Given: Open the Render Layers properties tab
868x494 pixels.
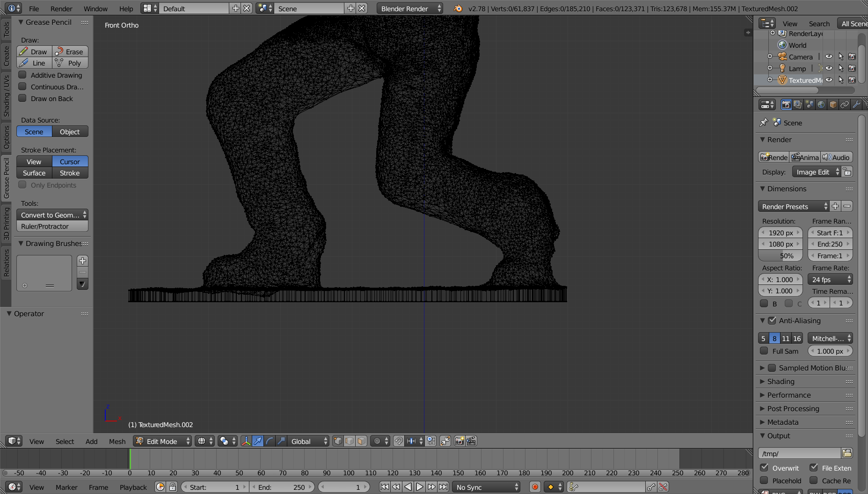Looking at the screenshot, I should tap(798, 105).
